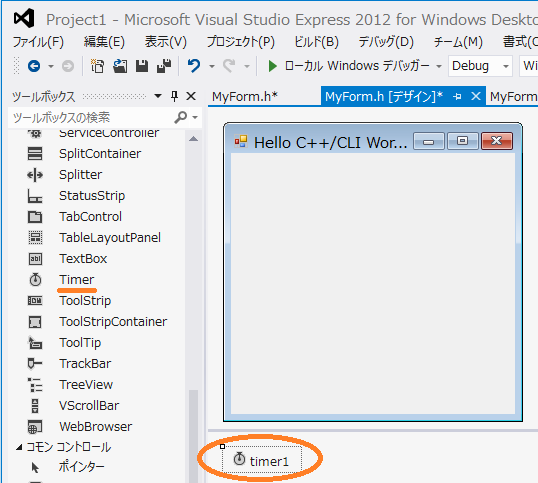The width and height of the screenshot is (538, 483).
Task: Open the ファイル(F) menu
Action: 38,42
